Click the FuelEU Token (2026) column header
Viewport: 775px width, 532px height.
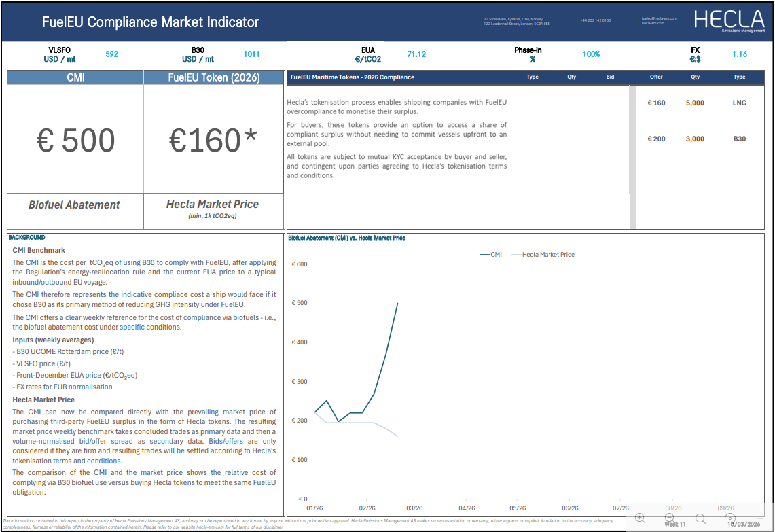click(214, 77)
